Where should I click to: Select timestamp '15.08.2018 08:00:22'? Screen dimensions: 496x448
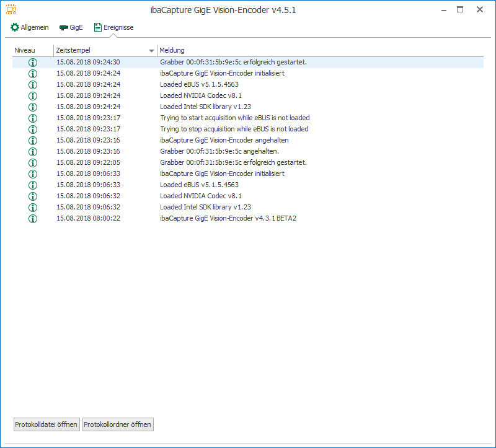(x=88, y=218)
